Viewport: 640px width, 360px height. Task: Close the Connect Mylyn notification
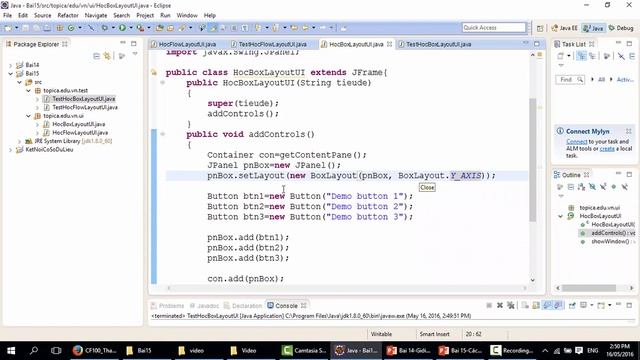point(629,131)
